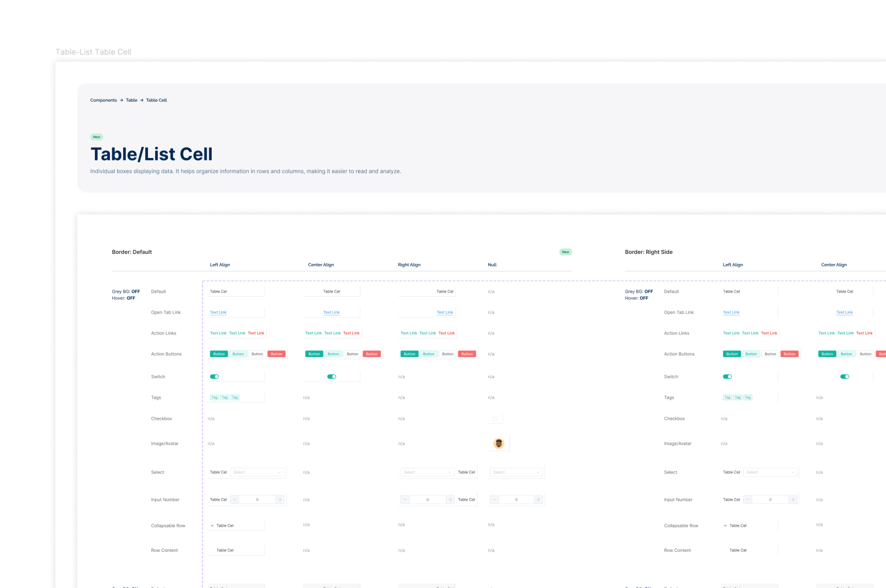Open blue Text Link in Border: Right Side Left Align
Screen dimensions: 886x588
click(731, 312)
